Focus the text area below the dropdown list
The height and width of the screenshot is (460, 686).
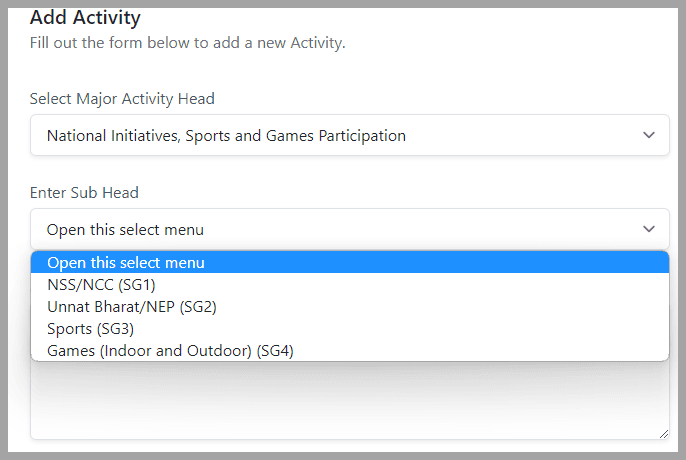click(350, 400)
